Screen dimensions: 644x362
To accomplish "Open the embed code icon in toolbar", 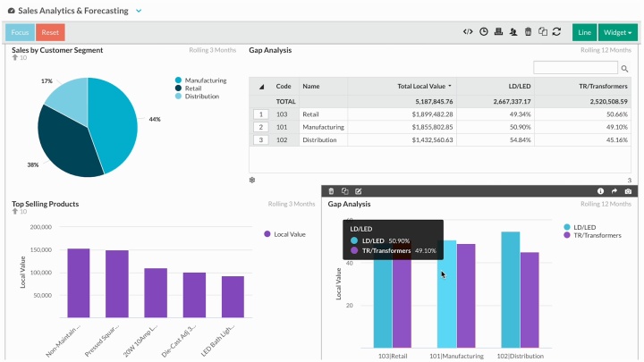I will [468, 31].
